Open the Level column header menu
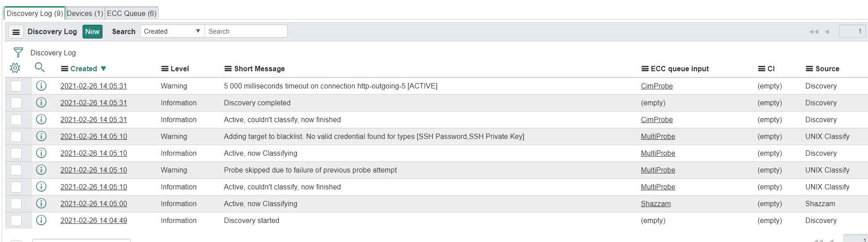The image size is (868, 242). pos(165,69)
